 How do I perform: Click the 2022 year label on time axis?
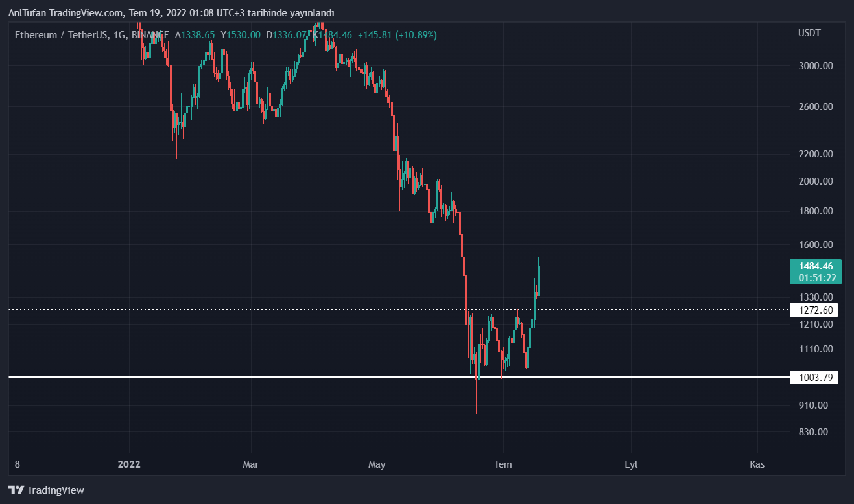click(129, 464)
